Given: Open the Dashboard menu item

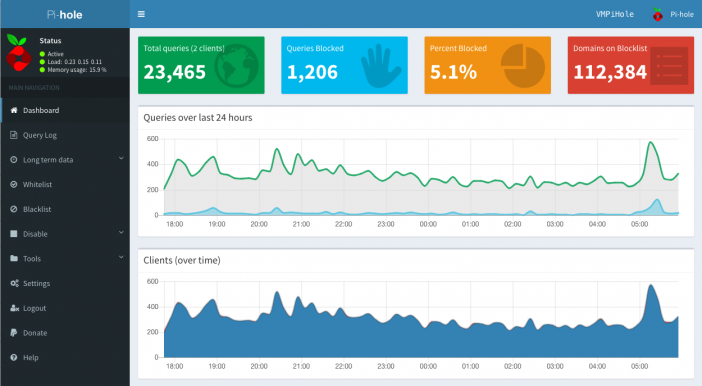Looking at the screenshot, I should pos(65,110).
